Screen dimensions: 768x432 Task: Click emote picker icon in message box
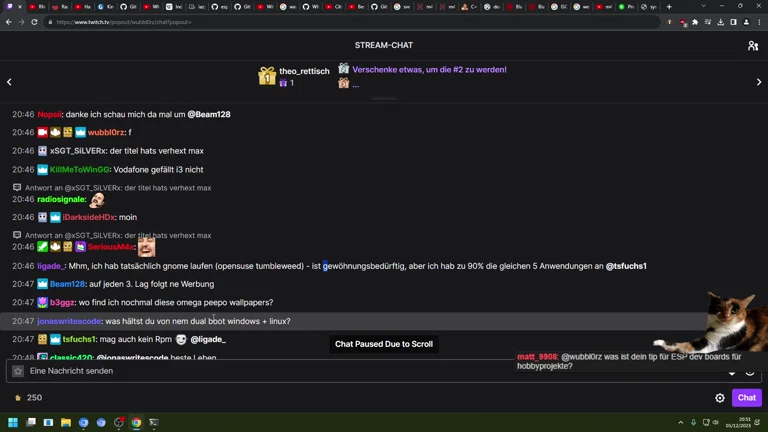coord(750,372)
